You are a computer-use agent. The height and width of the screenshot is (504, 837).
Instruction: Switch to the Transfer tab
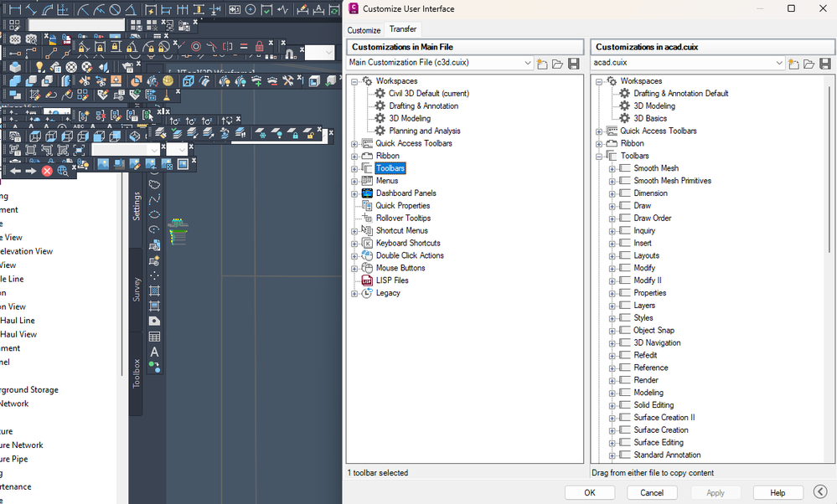point(403,28)
